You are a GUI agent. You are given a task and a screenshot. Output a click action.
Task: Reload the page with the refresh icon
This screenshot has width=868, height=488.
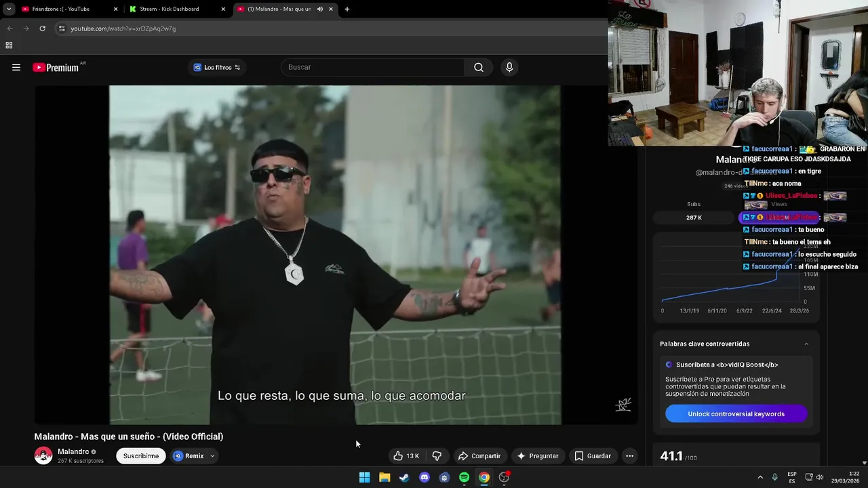pyautogui.click(x=42, y=28)
